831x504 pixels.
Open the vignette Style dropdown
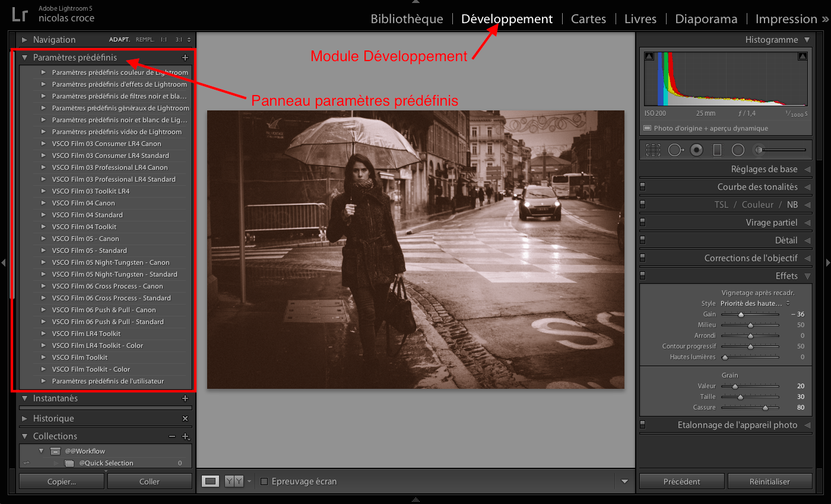[755, 303]
